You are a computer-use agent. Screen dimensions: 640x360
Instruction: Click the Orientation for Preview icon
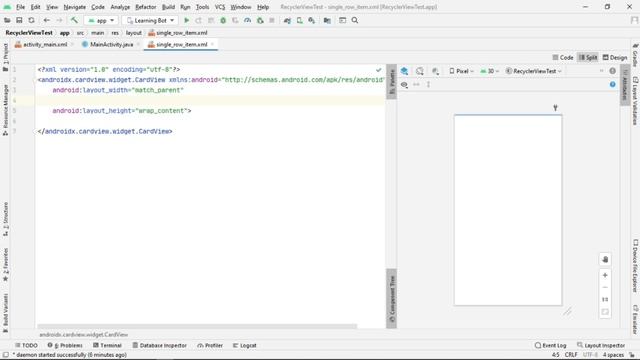[420, 71]
